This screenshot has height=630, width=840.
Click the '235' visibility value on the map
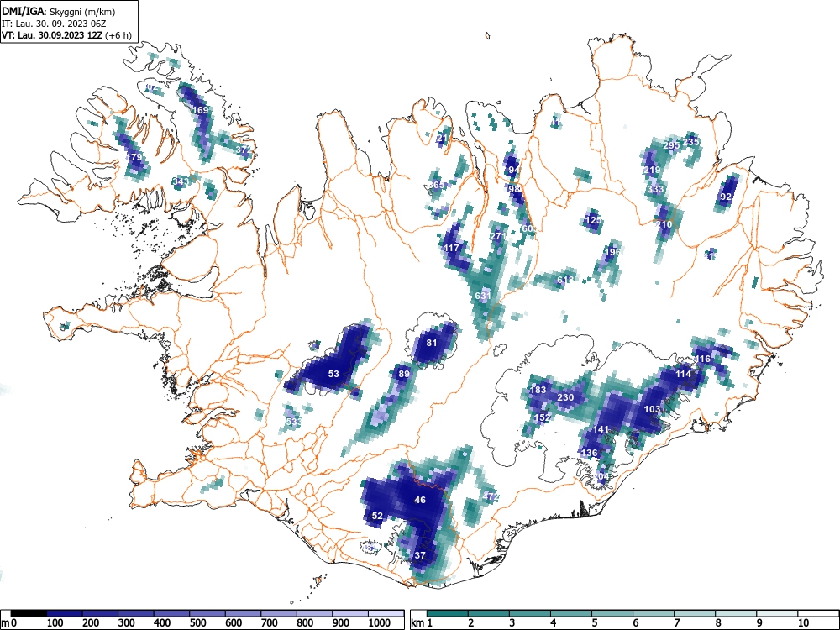pos(691,141)
